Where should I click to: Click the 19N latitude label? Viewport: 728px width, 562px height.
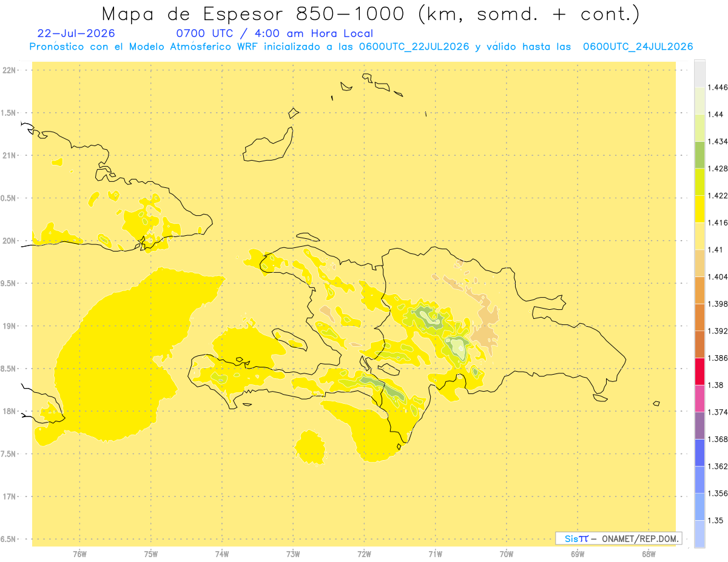coord(9,326)
